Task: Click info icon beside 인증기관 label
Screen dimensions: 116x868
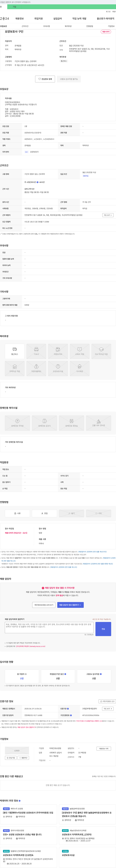Action: pos(68,709)
